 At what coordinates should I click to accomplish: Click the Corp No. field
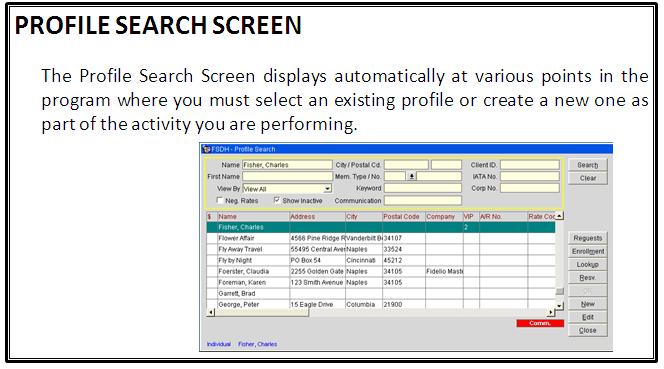(x=530, y=188)
